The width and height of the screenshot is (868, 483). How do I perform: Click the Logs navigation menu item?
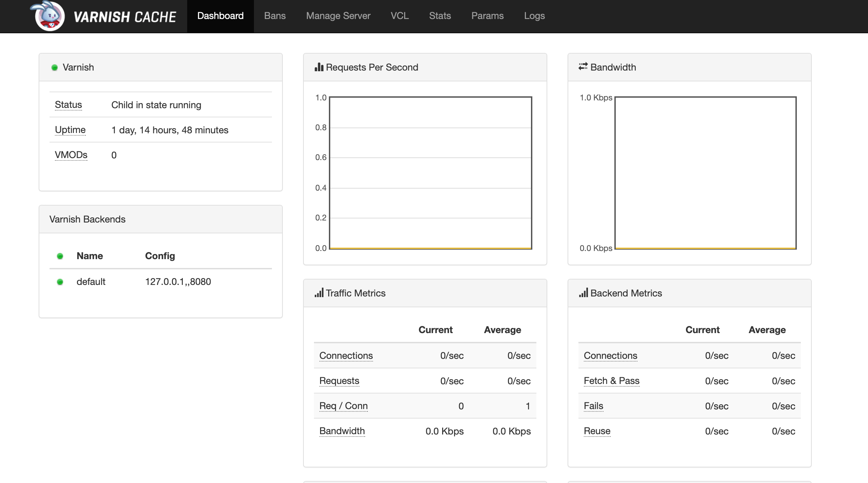click(534, 16)
